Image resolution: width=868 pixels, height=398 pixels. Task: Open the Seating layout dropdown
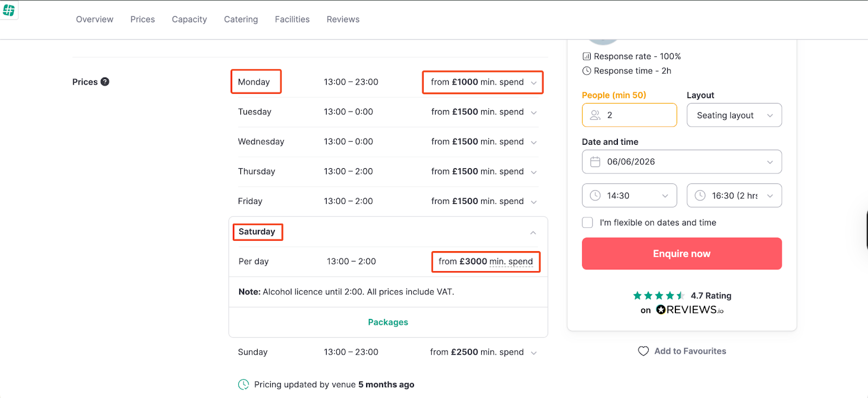point(734,115)
